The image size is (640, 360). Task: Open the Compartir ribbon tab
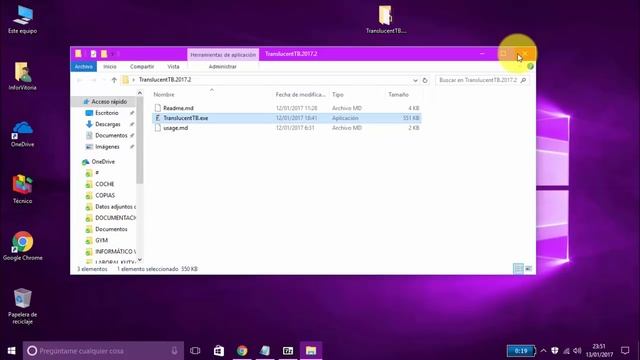coord(142,67)
